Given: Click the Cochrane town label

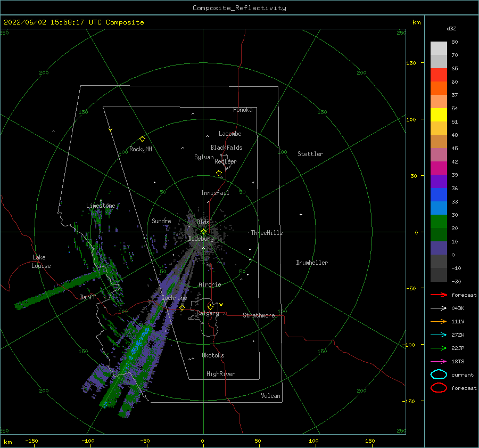Looking at the screenshot, I should (x=174, y=298).
